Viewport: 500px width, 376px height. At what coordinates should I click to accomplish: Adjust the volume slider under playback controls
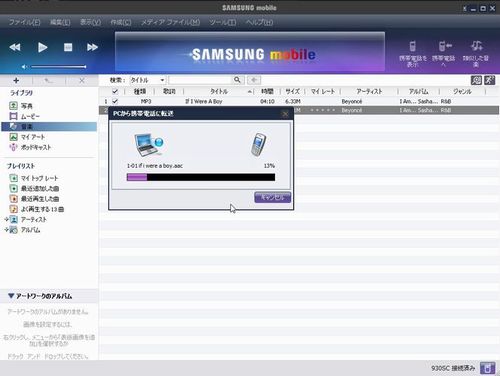pyautogui.click(x=59, y=67)
